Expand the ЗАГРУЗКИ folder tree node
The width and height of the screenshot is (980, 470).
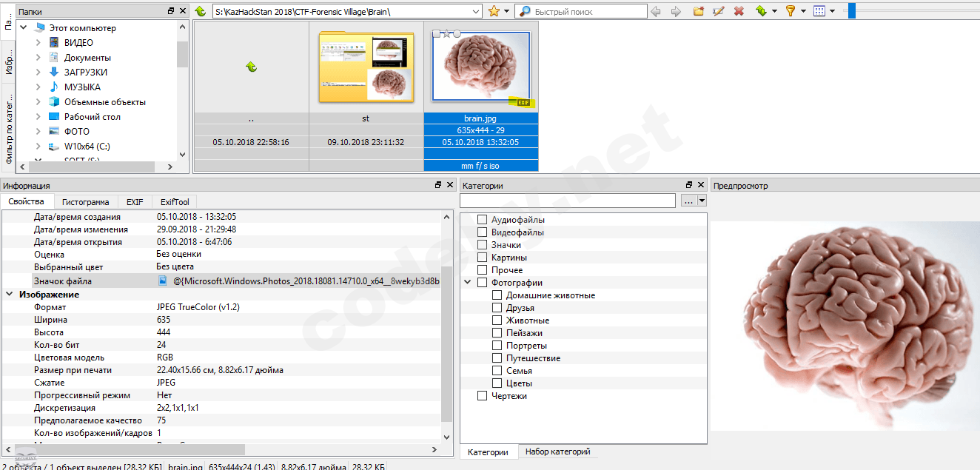click(x=38, y=73)
